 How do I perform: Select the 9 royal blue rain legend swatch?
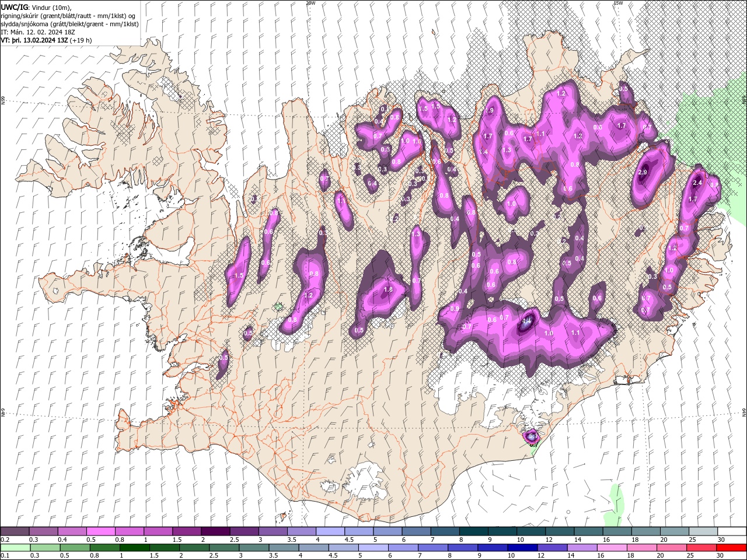[493, 548]
